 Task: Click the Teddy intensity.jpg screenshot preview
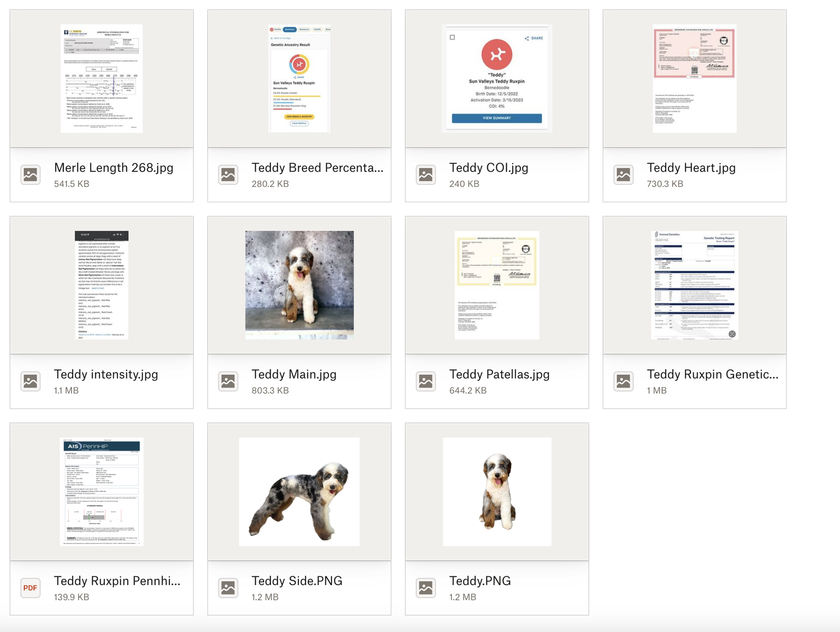102,285
